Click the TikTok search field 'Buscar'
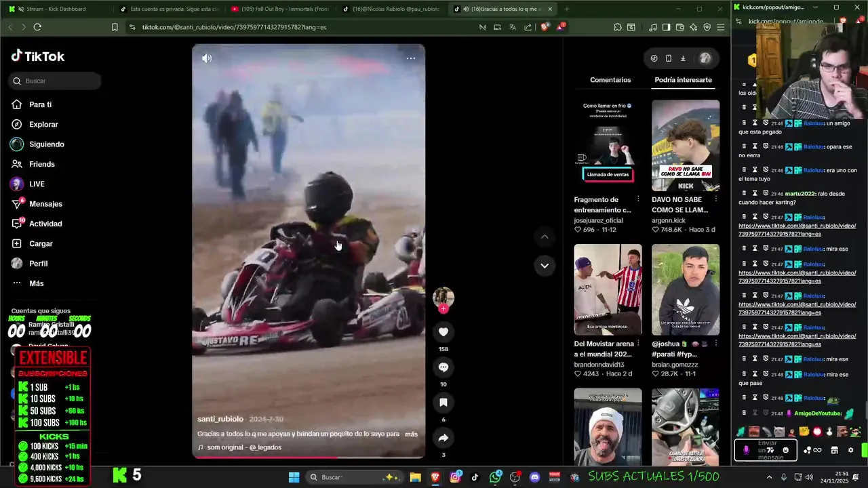This screenshot has height=488, width=868. (56, 81)
